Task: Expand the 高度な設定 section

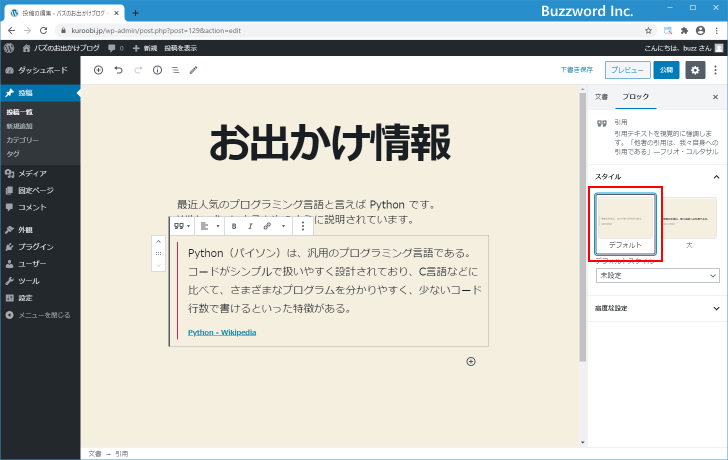Action: coord(657,308)
